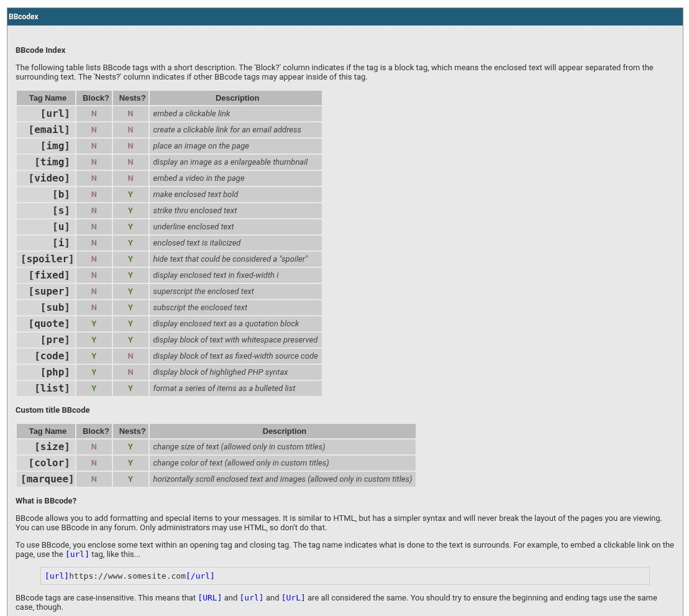Viewport: 689px width, 616px height.
Task: Click 'display block of text with whitespace preserved'
Action: (x=235, y=340)
